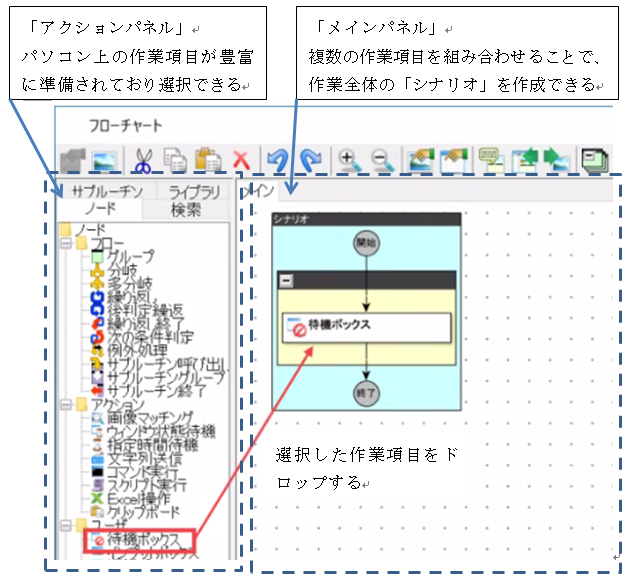
Task: Select the スクリプト実行 action item
Action: tap(139, 485)
